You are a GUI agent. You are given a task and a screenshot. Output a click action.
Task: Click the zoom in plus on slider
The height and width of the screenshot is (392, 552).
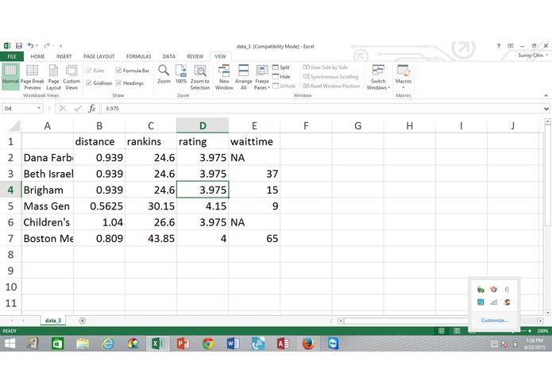point(530,331)
